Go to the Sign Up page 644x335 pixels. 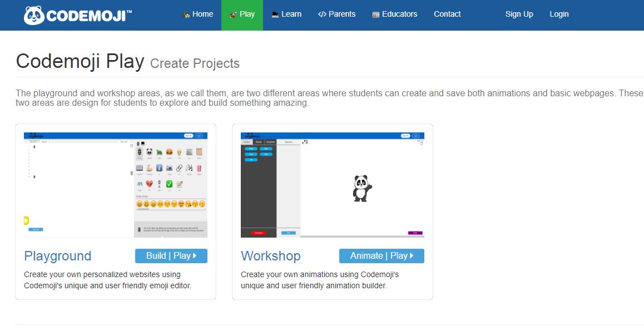point(519,14)
